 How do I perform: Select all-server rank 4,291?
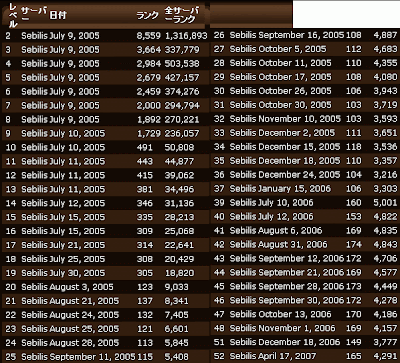pos(385,356)
